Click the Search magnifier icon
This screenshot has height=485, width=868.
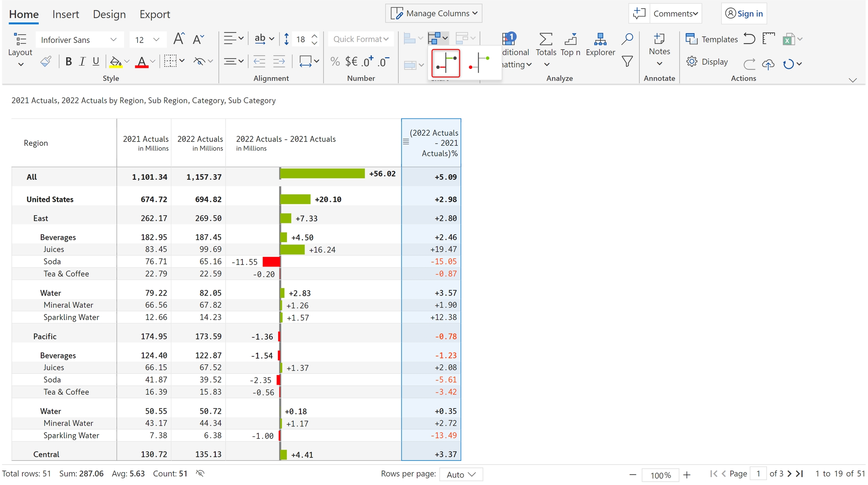[627, 39]
